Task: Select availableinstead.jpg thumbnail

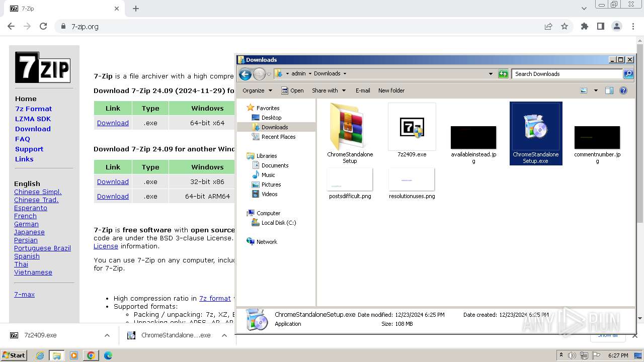Action: pyautogui.click(x=473, y=138)
